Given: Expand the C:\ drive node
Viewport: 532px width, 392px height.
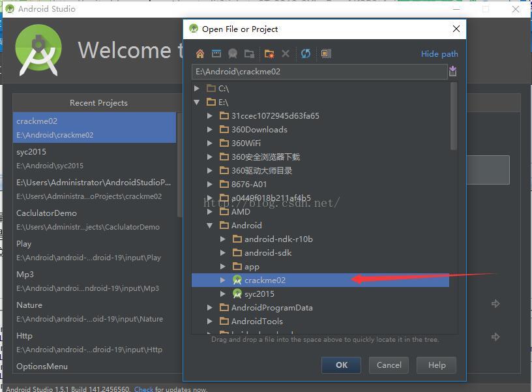Looking at the screenshot, I should pos(197,89).
